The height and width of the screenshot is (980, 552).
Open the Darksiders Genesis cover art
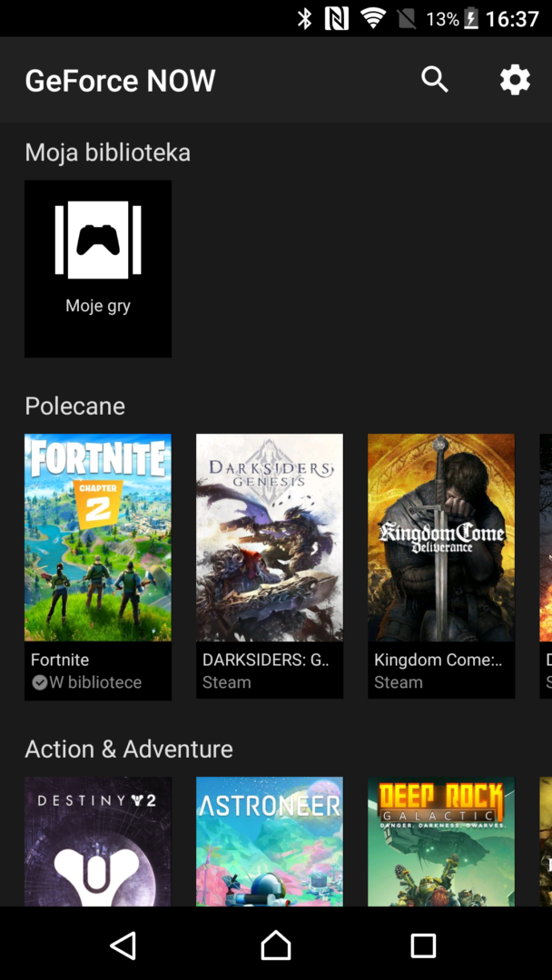click(270, 537)
